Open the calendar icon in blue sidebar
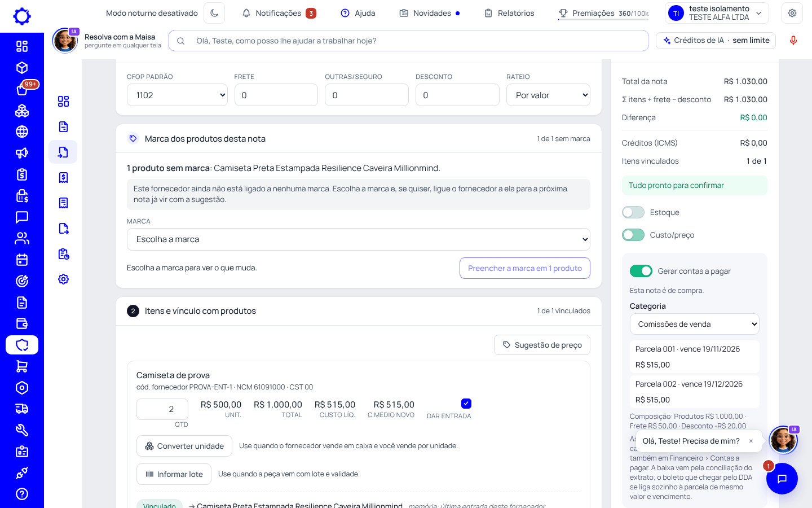The height and width of the screenshot is (508, 812). 22,260
